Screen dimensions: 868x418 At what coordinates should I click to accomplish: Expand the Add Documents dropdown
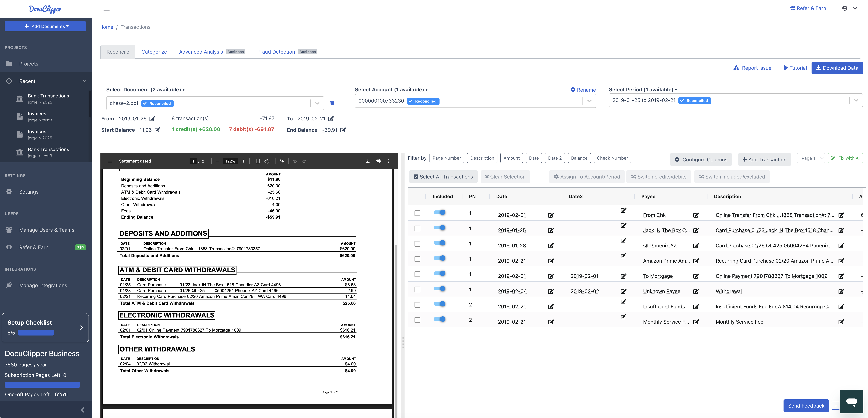[x=45, y=26]
